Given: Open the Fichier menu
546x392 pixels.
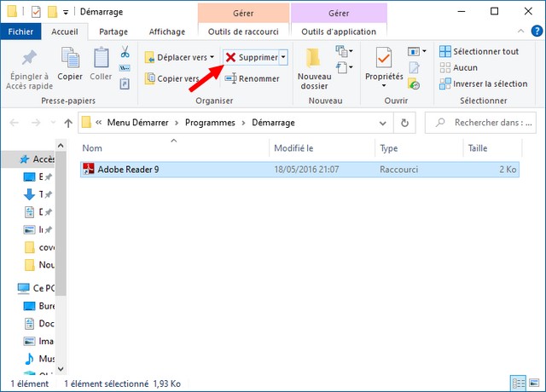Looking at the screenshot, I should tap(20, 32).
